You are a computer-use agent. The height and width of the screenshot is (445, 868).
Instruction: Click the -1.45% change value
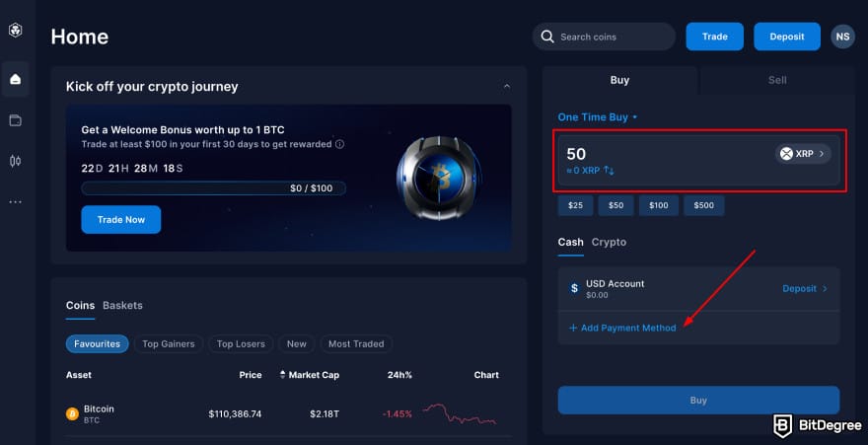point(397,414)
